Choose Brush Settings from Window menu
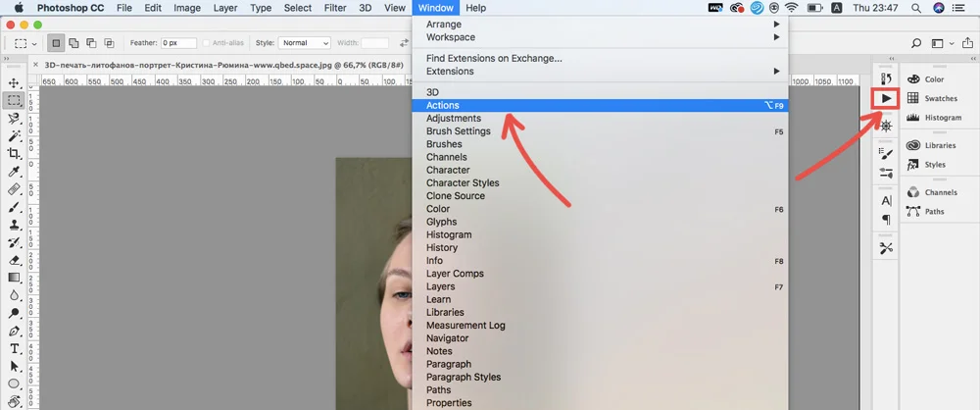Viewport: 980px width, 410px height. click(x=600, y=131)
